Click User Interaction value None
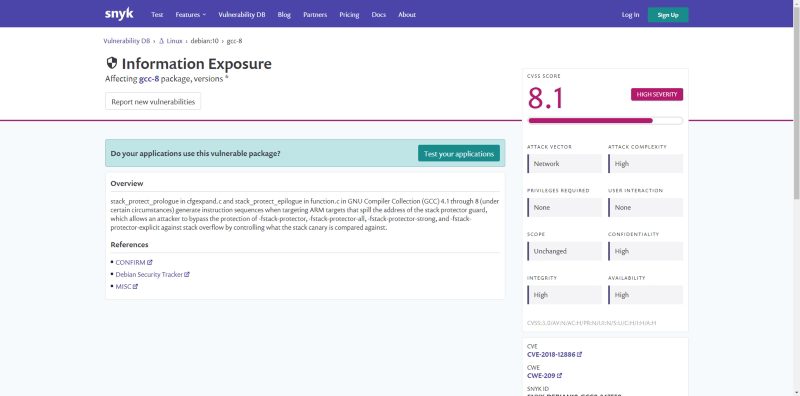Image resolution: width=800 pixels, height=396 pixels. click(645, 208)
